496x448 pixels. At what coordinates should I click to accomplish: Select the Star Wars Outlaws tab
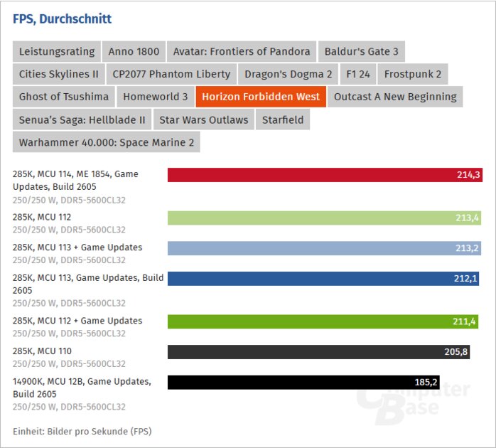tap(204, 119)
